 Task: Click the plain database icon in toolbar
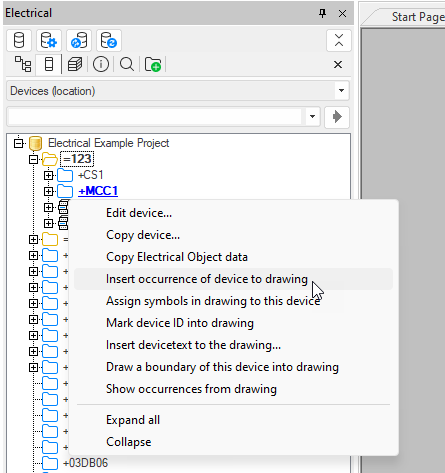19,40
